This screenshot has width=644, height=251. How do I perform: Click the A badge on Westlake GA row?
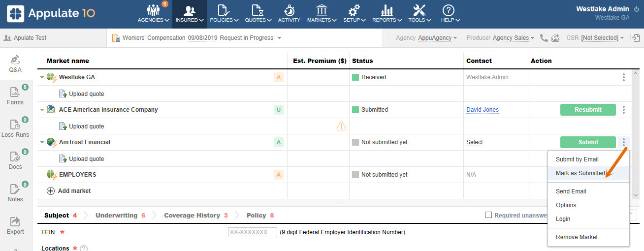pos(279,77)
